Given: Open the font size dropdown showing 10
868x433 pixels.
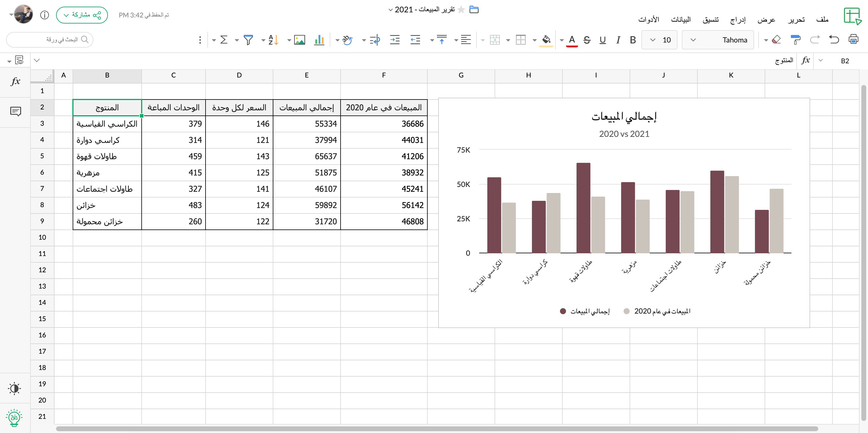Looking at the screenshot, I should (659, 40).
